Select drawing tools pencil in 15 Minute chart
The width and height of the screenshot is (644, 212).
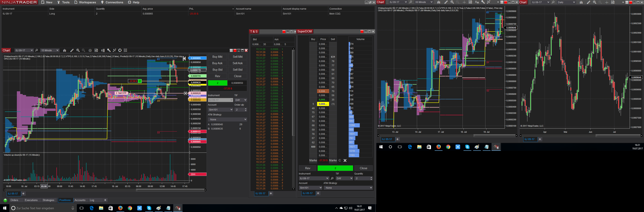pos(72,50)
